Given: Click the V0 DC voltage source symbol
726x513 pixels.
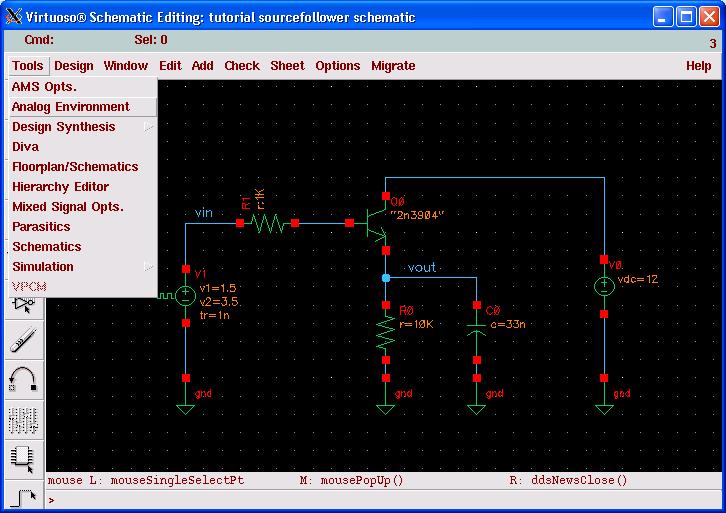Looking at the screenshot, I should coord(604,286).
